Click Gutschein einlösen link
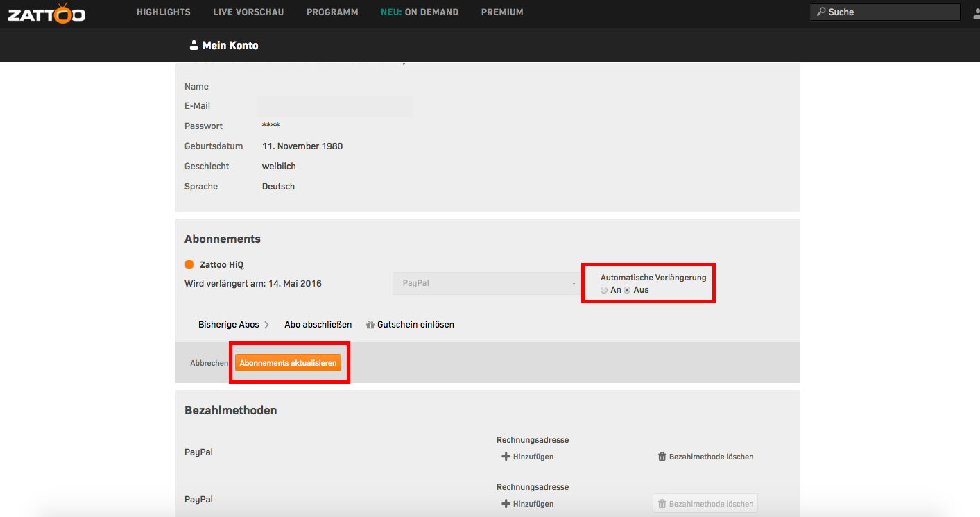The width and height of the screenshot is (980, 517). (x=415, y=324)
